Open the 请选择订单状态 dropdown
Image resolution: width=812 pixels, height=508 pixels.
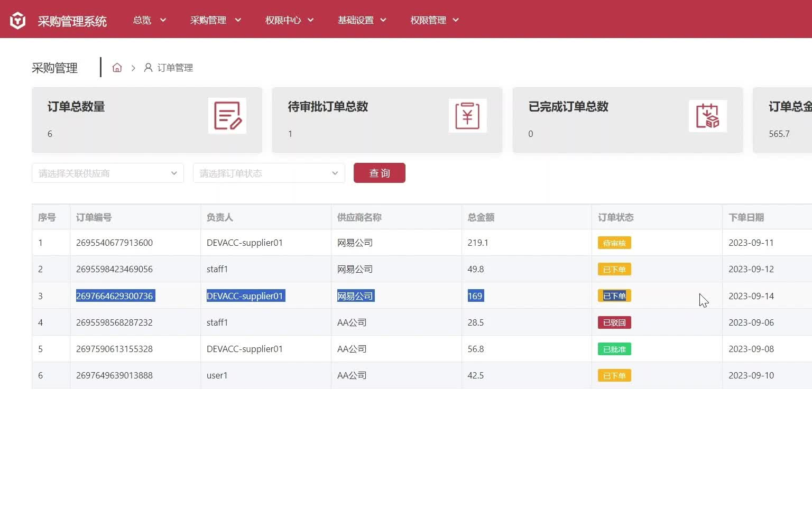[x=269, y=173]
